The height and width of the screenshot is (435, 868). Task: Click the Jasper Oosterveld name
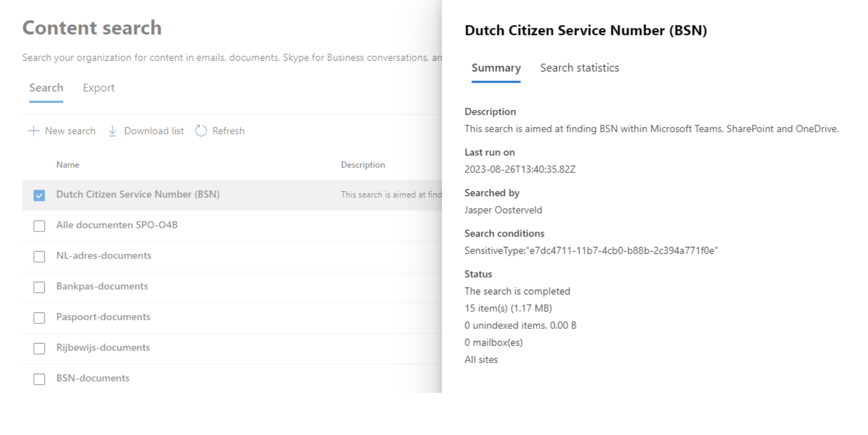(503, 210)
